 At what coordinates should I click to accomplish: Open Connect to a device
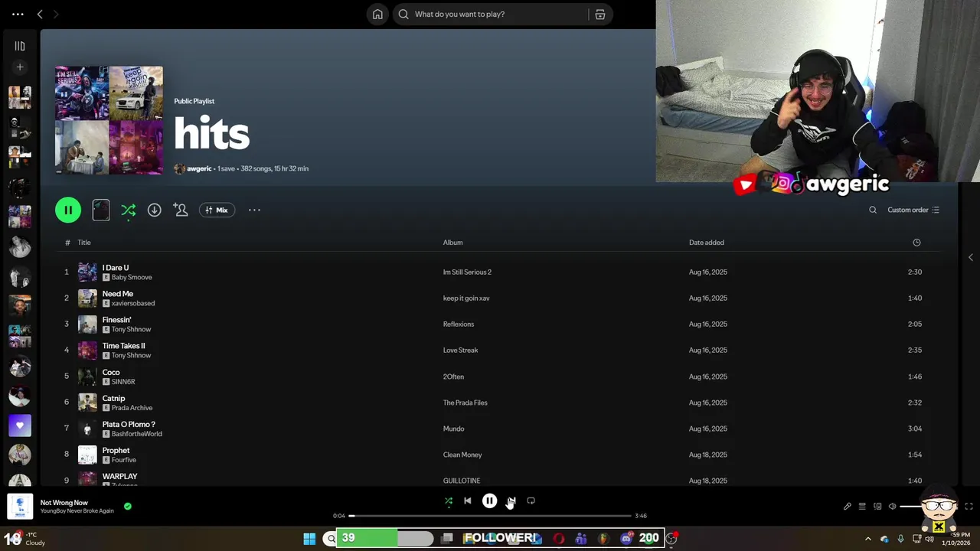pos(877,506)
